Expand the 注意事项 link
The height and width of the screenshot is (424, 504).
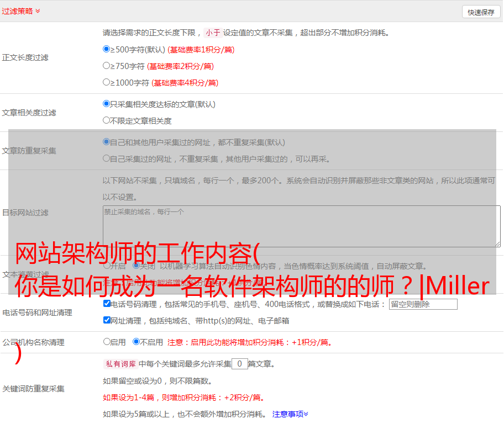tap(290, 414)
